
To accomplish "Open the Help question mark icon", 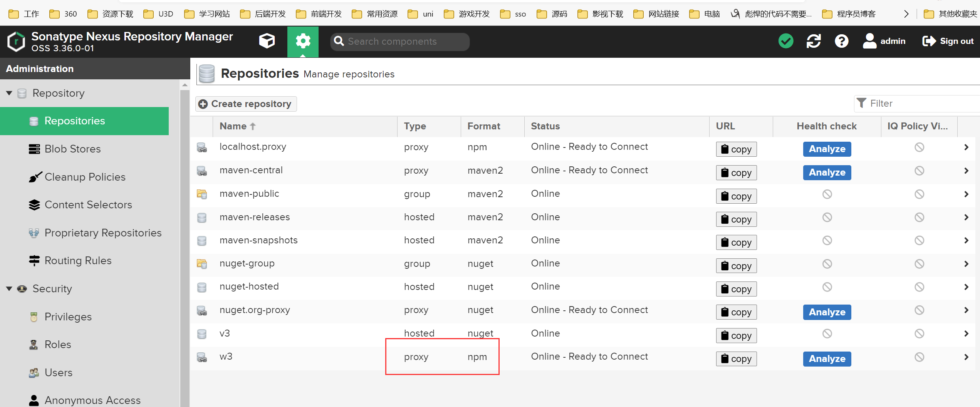I will point(842,41).
